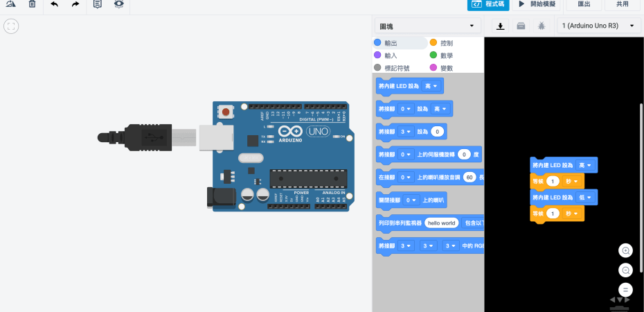
Task: Zoom out on the code workspace
Action: tap(625, 270)
